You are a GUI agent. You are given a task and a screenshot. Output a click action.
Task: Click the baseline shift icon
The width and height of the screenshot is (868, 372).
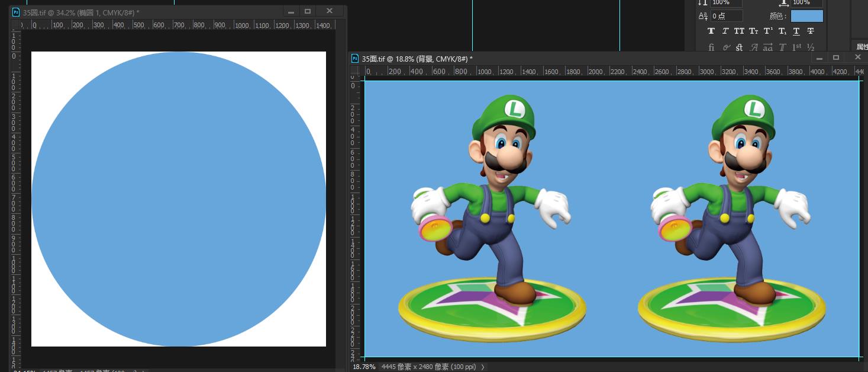[703, 16]
